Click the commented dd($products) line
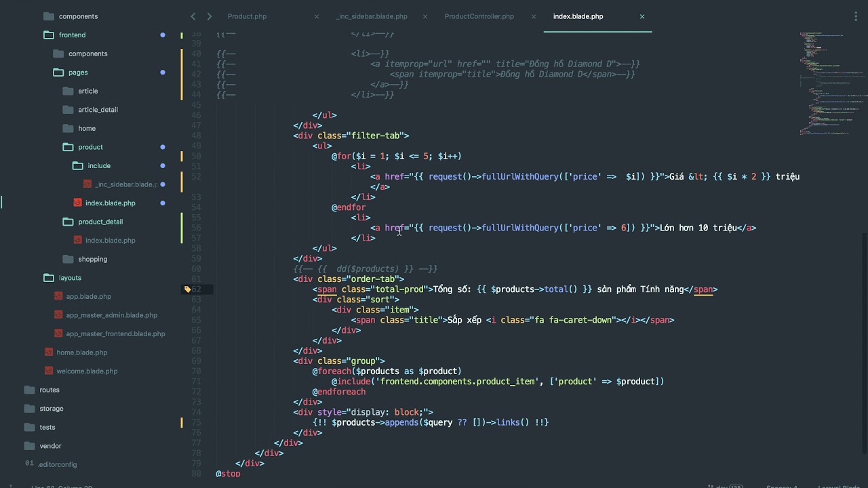 pos(366,269)
